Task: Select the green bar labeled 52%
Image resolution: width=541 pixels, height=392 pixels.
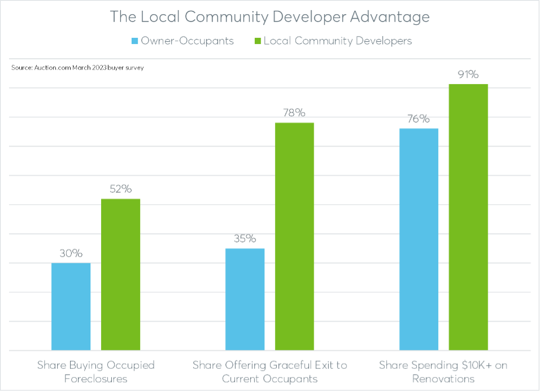Action: click(x=120, y=274)
